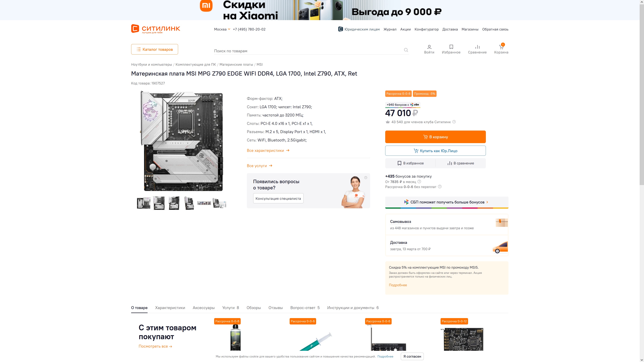Toggle В сравнение for this product
The image size is (644, 362).
pyautogui.click(x=461, y=163)
